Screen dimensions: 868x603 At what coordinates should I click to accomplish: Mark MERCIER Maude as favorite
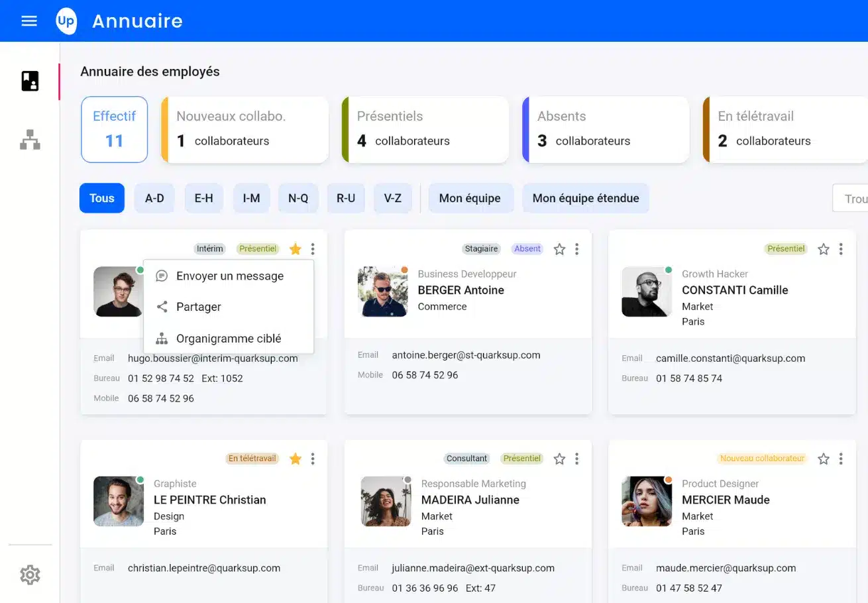(x=824, y=458)
